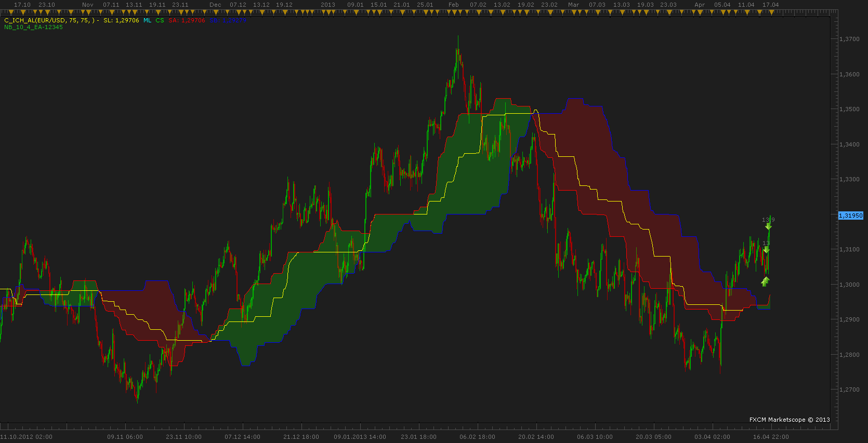868x443 pixels.
Task: Click the Feb month label on timeline
Action: coord(454,5)
